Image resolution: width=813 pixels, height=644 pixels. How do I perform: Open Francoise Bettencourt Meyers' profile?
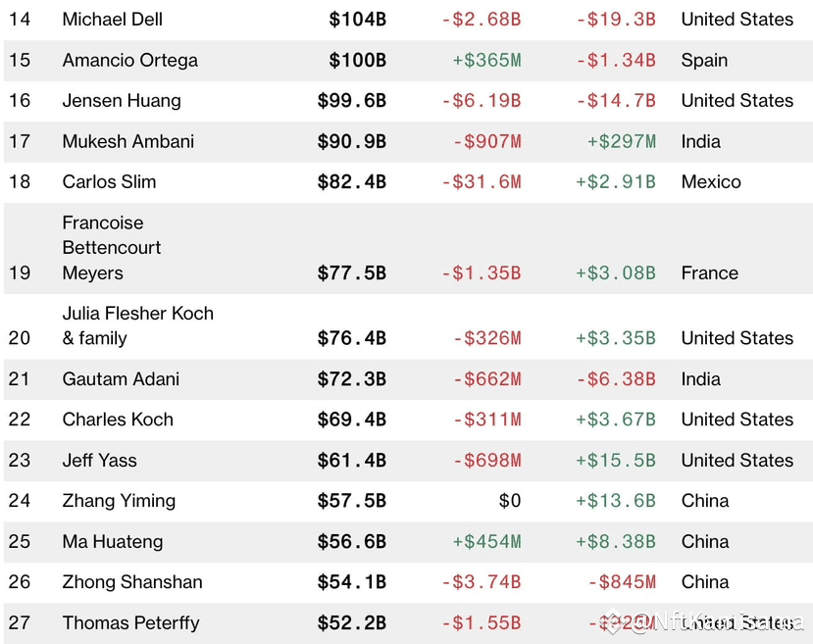[x=112, y=248]
